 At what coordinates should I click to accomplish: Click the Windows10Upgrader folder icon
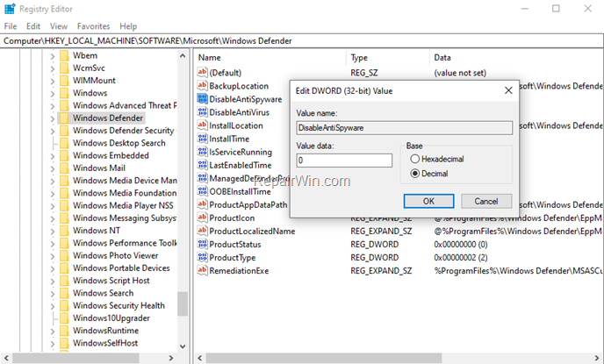64,318
